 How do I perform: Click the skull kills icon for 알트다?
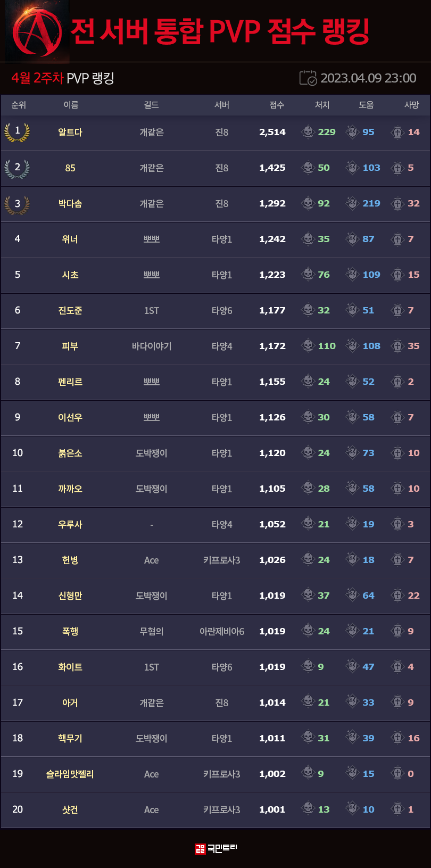pyautogui.click(x=308, y=132)
